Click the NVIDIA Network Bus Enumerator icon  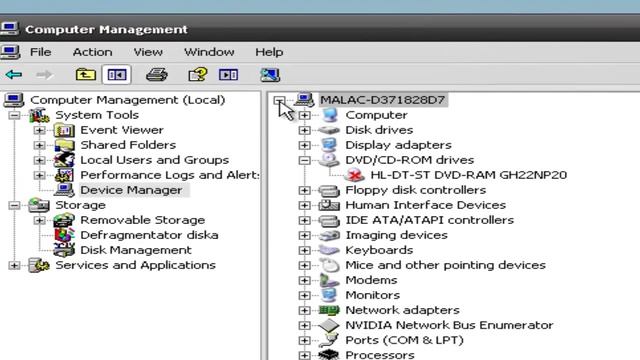[x=329, y=325]
